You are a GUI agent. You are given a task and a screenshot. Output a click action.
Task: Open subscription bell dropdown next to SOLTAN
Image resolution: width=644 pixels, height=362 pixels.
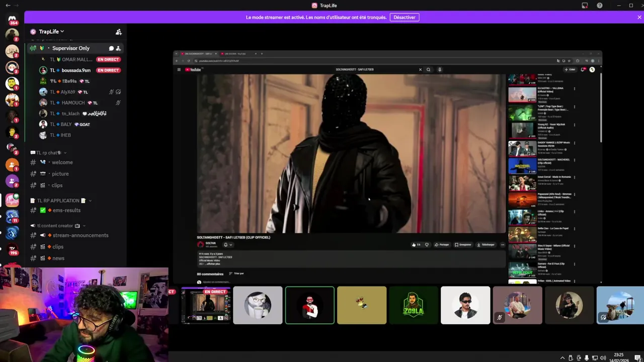[228, 245]
